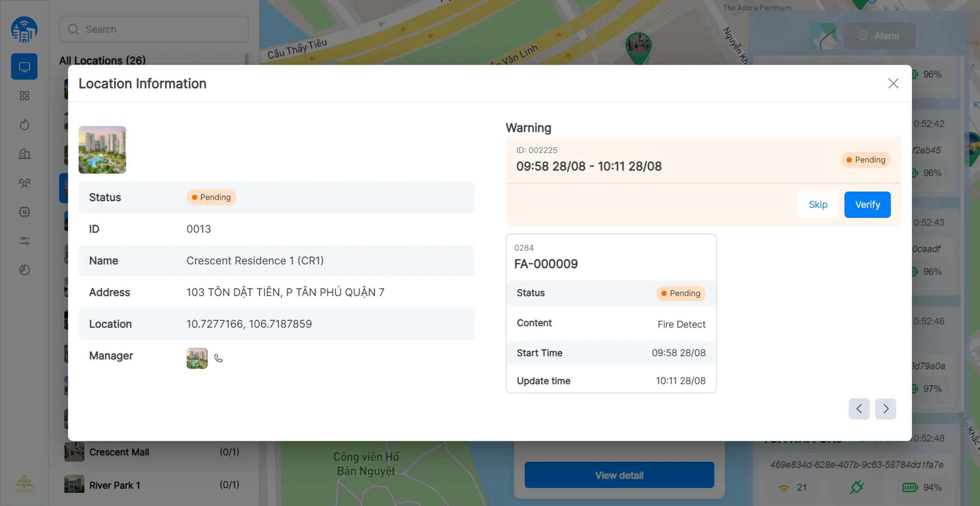The width and height of the screenshot is (980, 506).
Task: Open the dashboard grid icon
Action: [24, 96]
